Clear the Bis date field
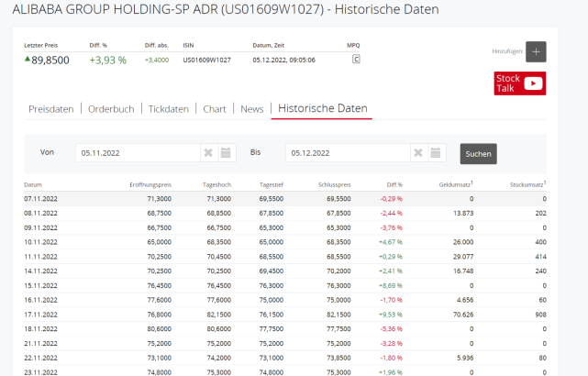Viewport: 588px width, 376px height. tap(418, 153)
